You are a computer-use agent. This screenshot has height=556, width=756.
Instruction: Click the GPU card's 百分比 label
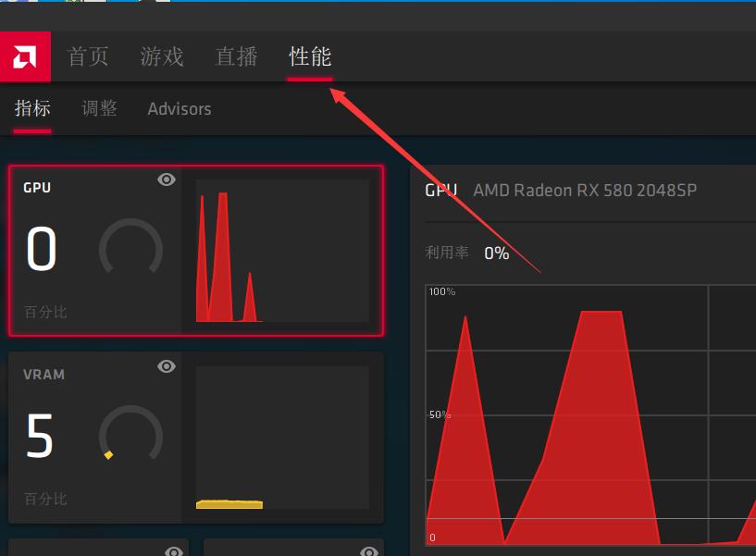coord(45,312)
